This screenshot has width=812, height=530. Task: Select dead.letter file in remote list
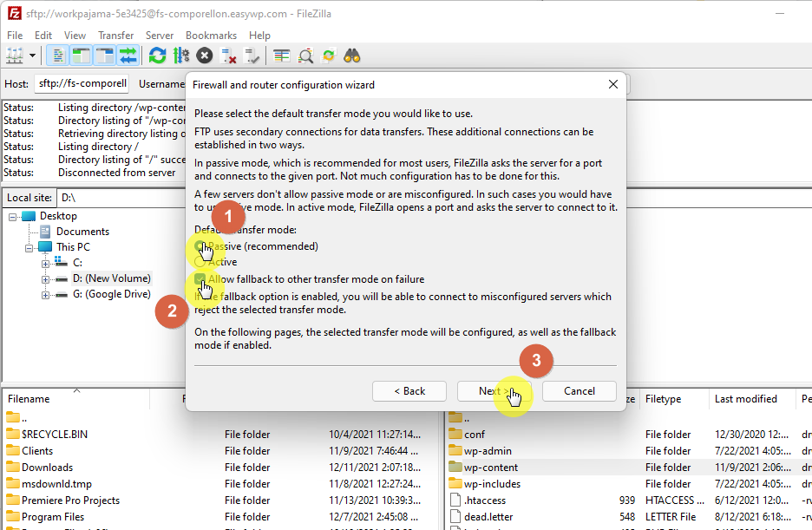point(488,517)
